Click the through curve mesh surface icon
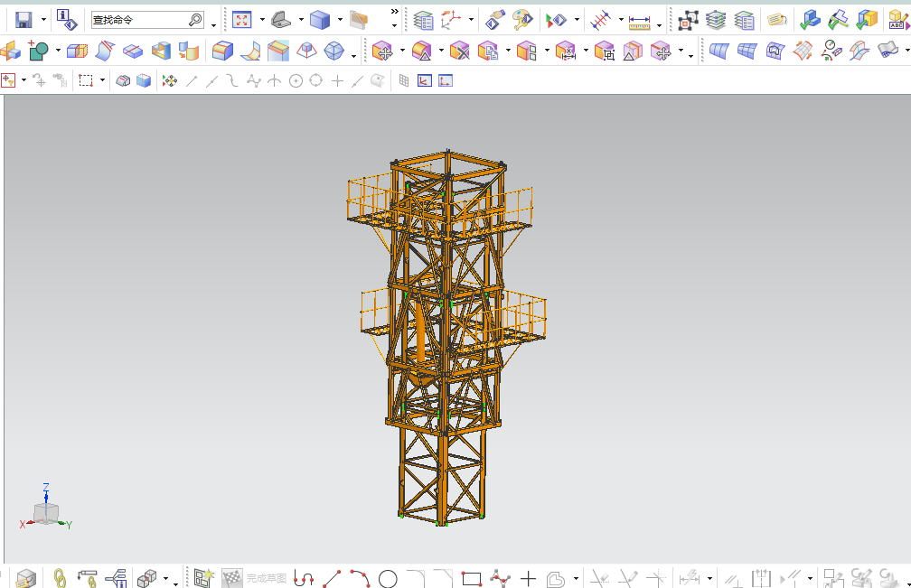The height and width of the screenshot is (588, 911). [747, 51]
